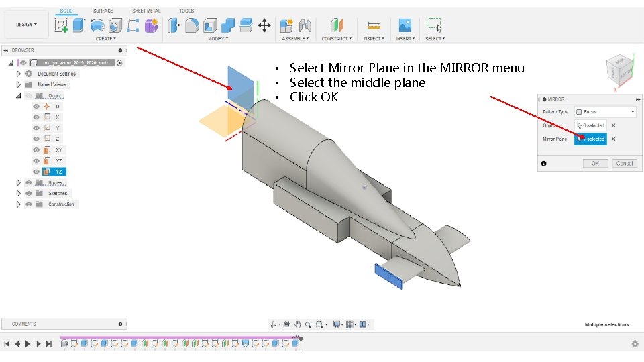Click the timeline Play button

pos(28,343)
